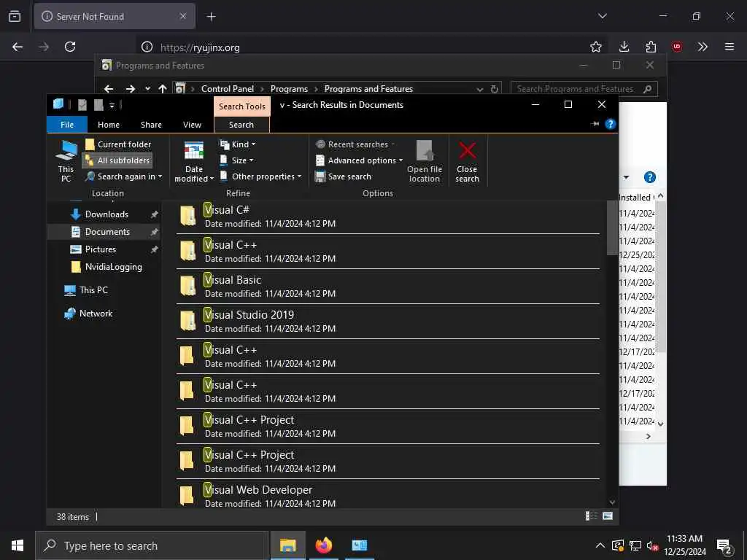Open File Explorer help icon
This screenshot has height=560, width=747.
pyautogui.click(x=611, y=124)
